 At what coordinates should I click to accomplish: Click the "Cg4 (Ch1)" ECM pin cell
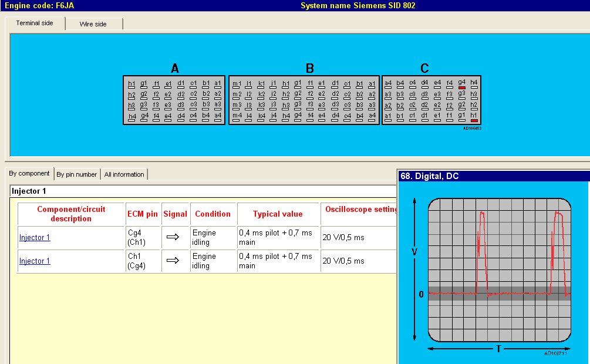[x=143, y=238]
